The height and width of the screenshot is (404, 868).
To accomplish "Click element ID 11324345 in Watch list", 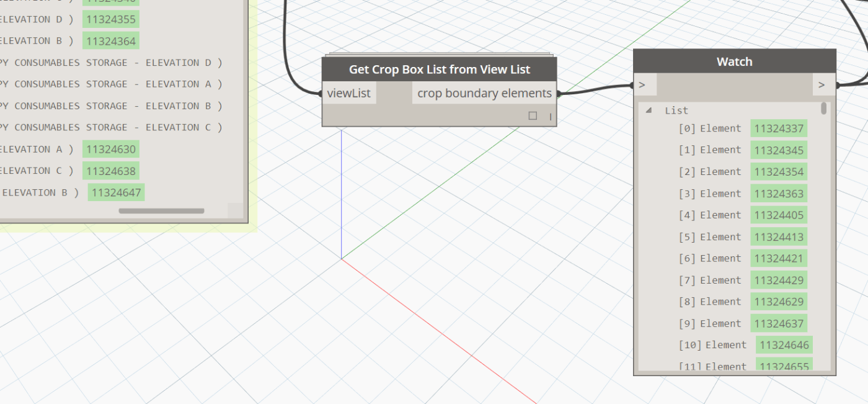I will [779, 150].
